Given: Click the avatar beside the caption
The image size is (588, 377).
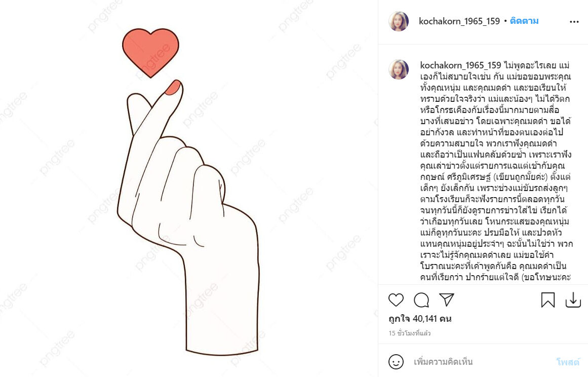Looking at the screenshot, I should [399, 69].
